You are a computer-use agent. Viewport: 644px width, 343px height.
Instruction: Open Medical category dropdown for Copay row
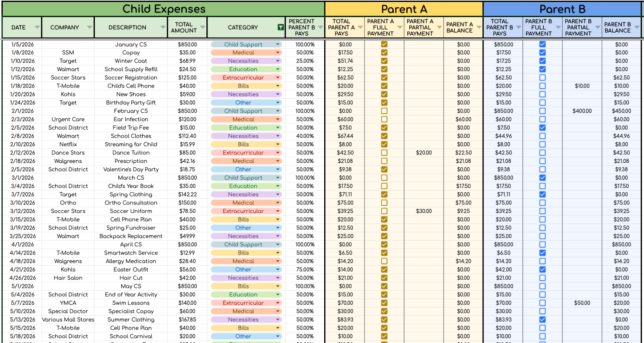tap(278, 52)
